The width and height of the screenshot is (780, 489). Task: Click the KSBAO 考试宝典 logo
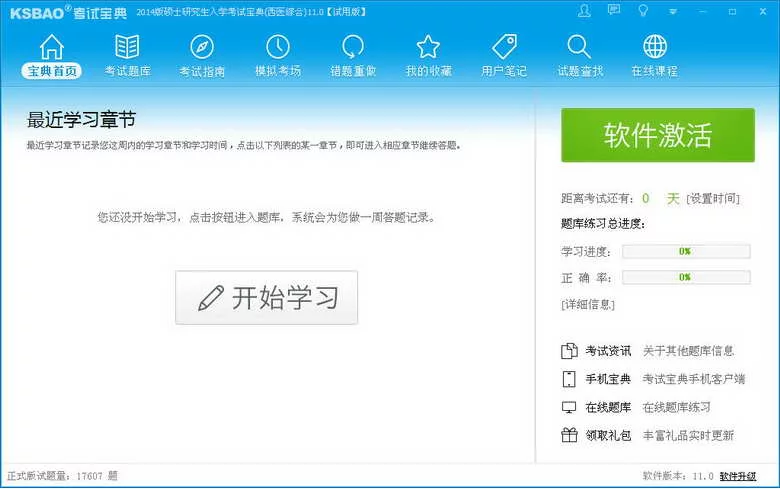68,12
